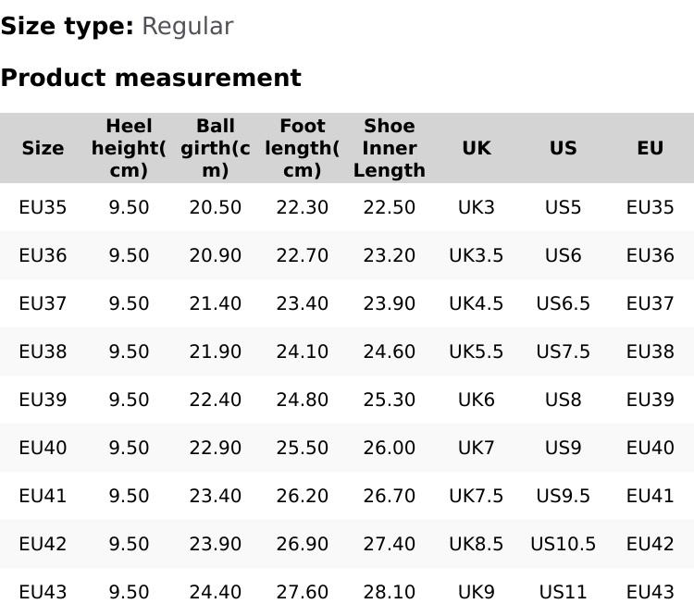
Task: Click the Foot length column header
Action: tap(302, 148)
